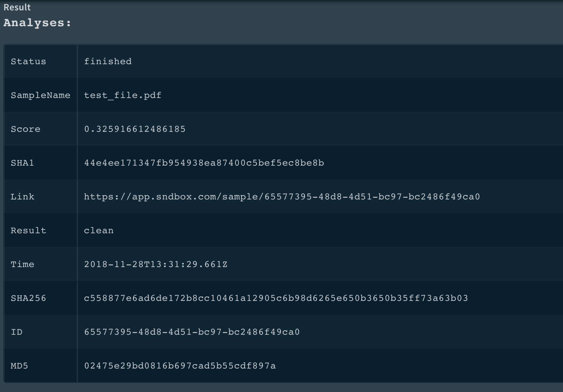563x392 pixels.
Task: Click the Status row label
Action: 28,61
